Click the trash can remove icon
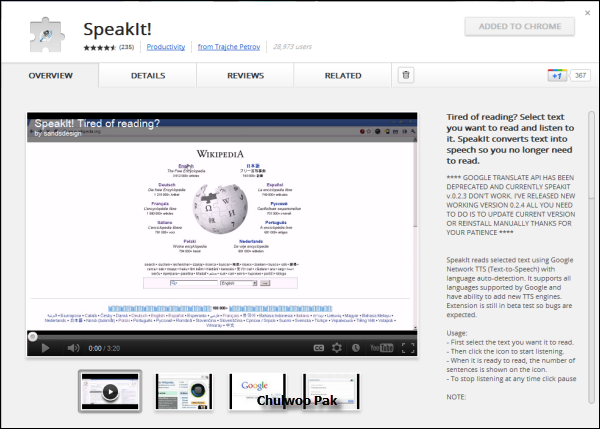This screenshot has height=429, width=600. [406, 75]
